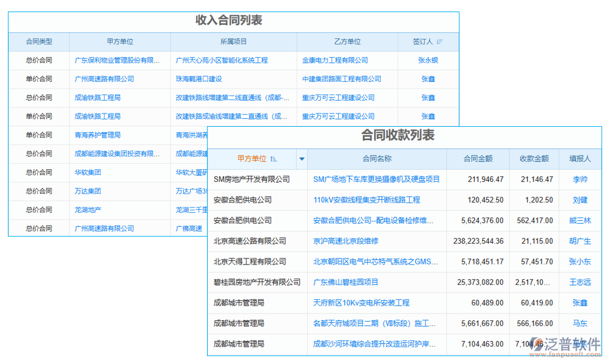Select filler name 刘健
This screenshot has height=364, width=607.
(x=580, y=200)
